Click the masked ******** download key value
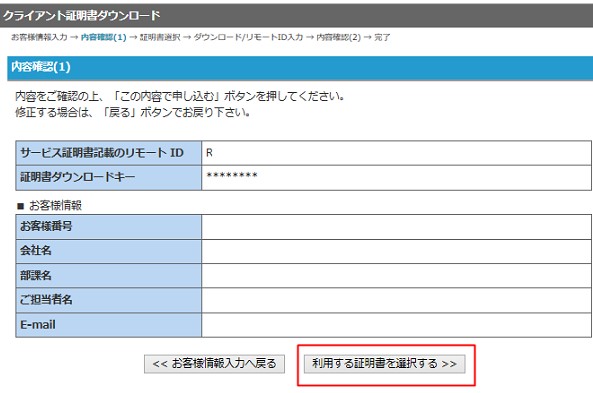Screen dimensions: 593x393 pos(232,176)
